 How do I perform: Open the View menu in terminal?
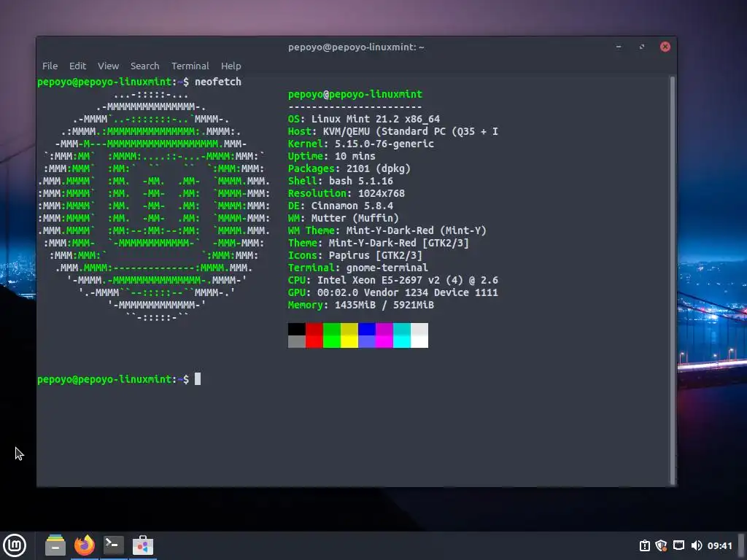(108, 66)
